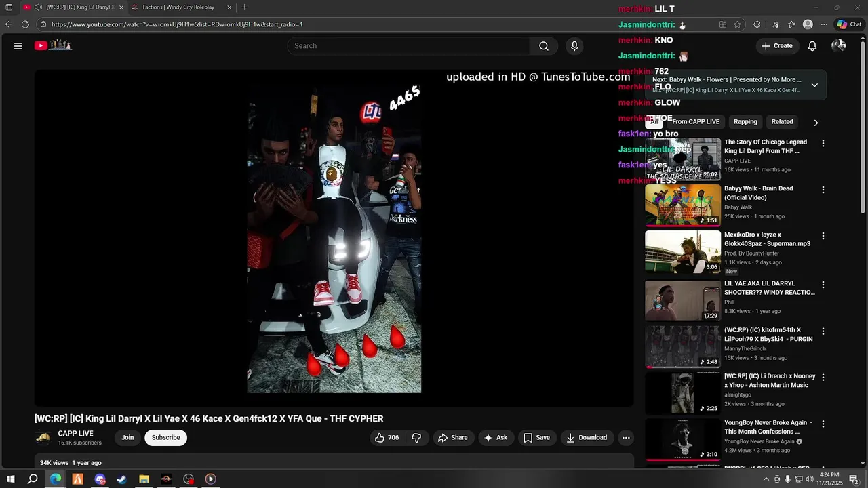Click the THF Cypher video player

[x=334, y=237]
